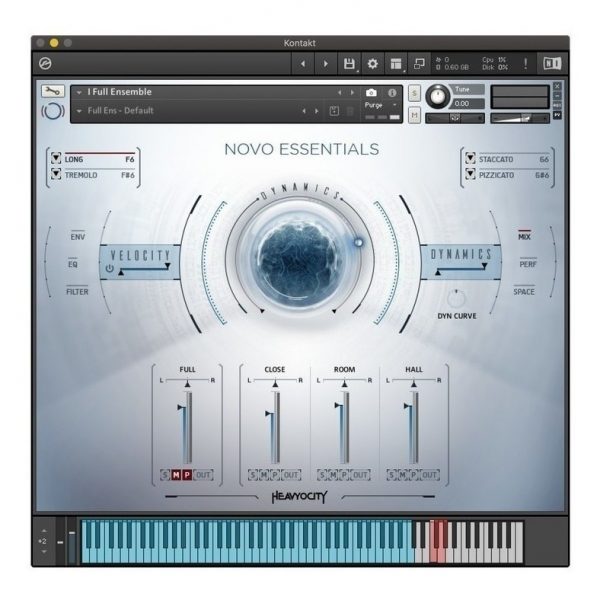The height and width of the screenshot is (600, 600).
Task: Open OUT routing for ROOM channel
Action: 360,475
